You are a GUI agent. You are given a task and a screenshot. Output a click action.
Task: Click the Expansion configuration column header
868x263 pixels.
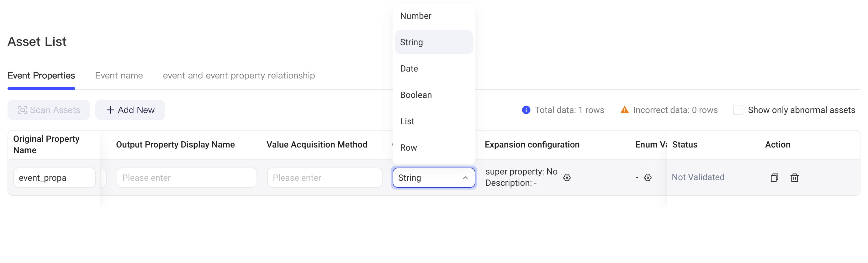(x=532, y=145)
